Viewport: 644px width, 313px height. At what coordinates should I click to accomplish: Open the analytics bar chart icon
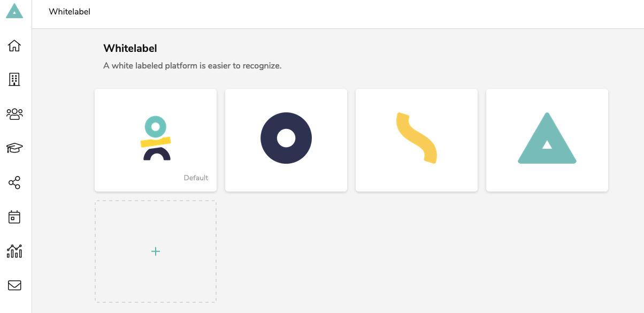(14, 251)
